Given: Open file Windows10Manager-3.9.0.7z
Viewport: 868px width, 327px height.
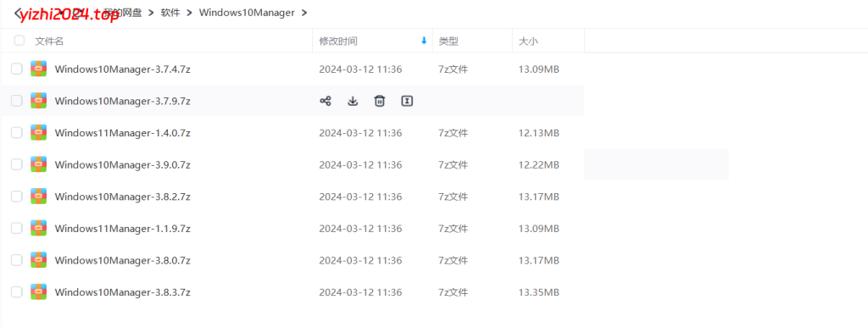Looking at the screenshot, I should [122, 164].
